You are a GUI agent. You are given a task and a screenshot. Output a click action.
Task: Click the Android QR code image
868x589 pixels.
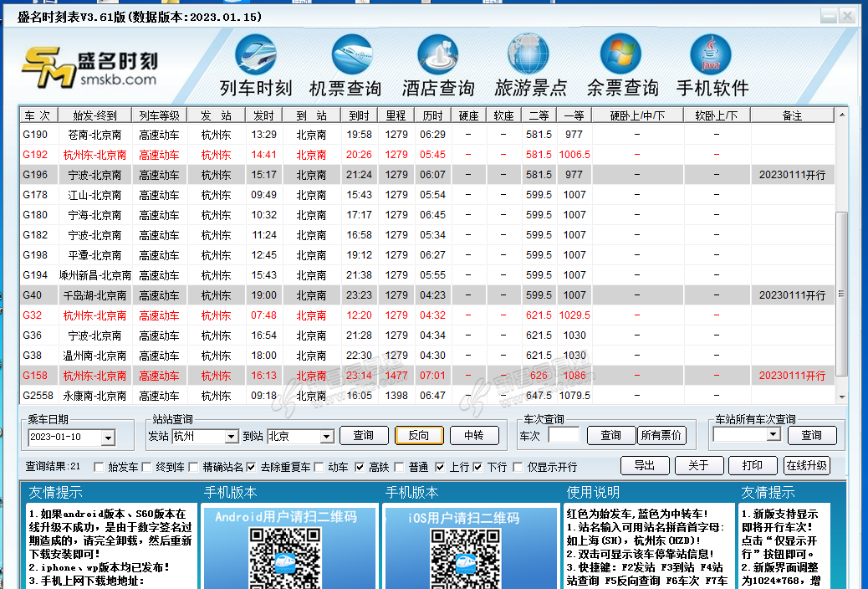(279, 557)
